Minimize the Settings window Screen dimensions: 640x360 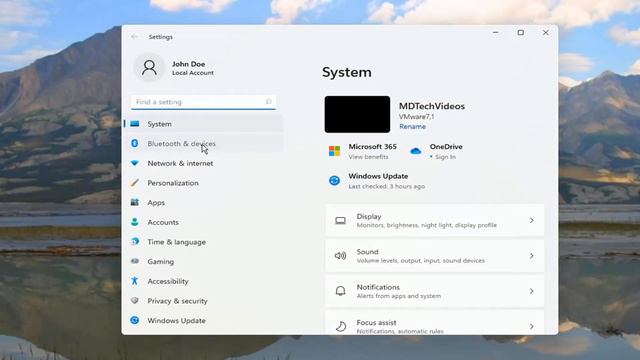pyautogui.click(x=496, y=33)
